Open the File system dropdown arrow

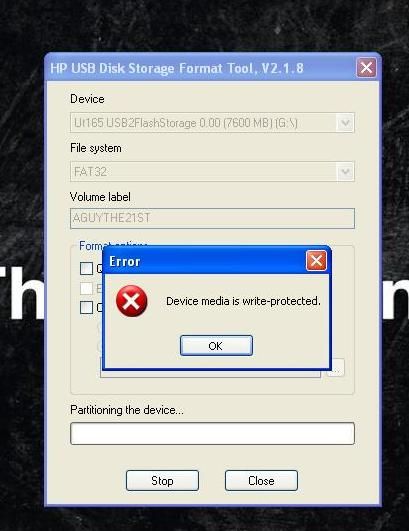click(345, 172)
